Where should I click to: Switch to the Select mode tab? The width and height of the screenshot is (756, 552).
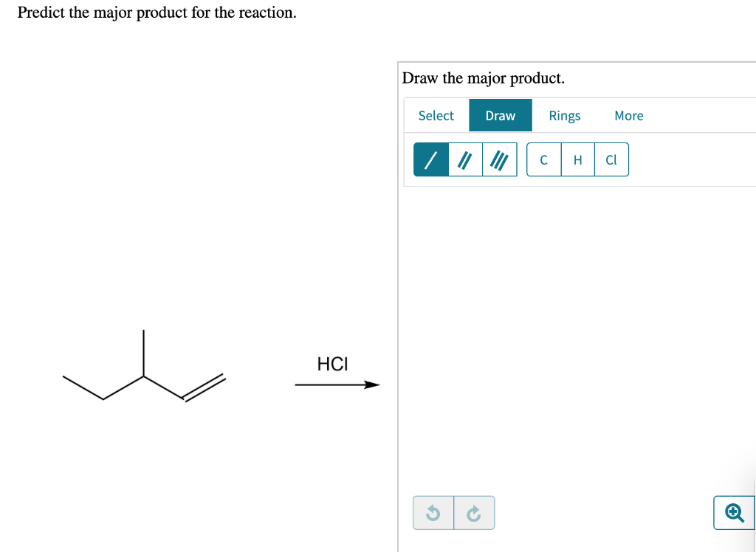pyautogui.click(x=436, y=115)
